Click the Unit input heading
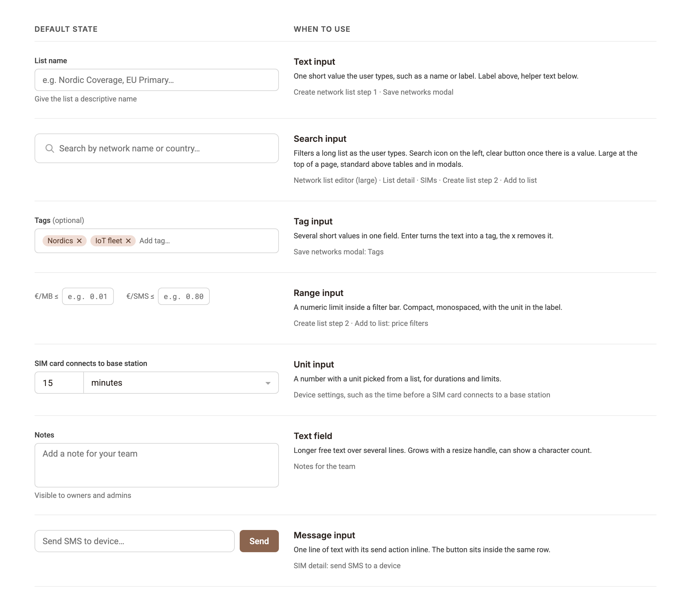Screen dimensions: 691x616 tap(313, 364)
